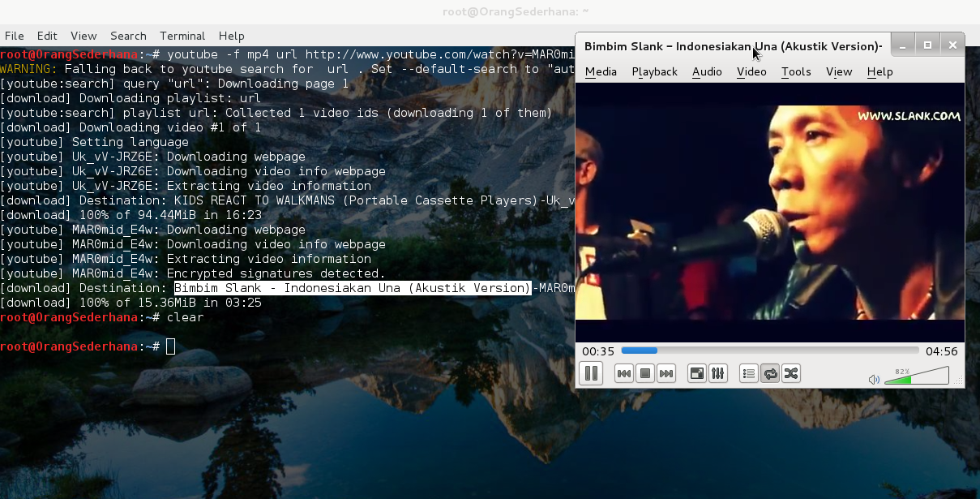
Task: Open the extended settings equalizer panel
Action: coord(718,373)
